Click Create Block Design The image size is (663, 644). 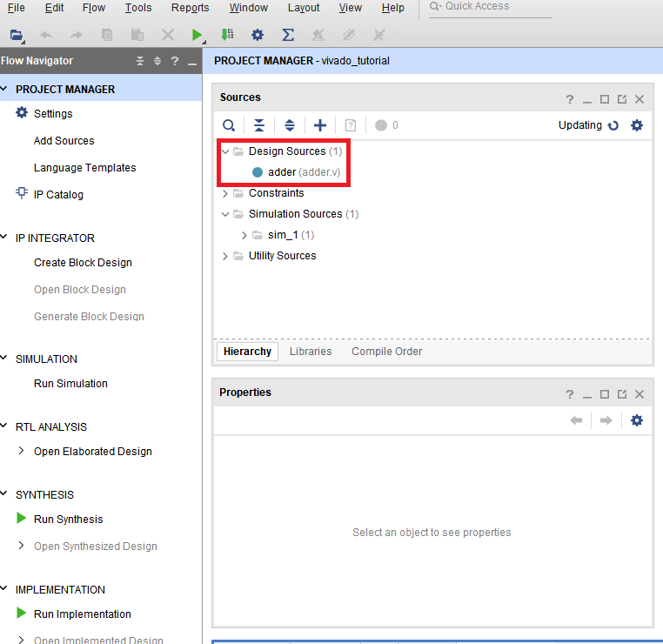click(83, 263)
